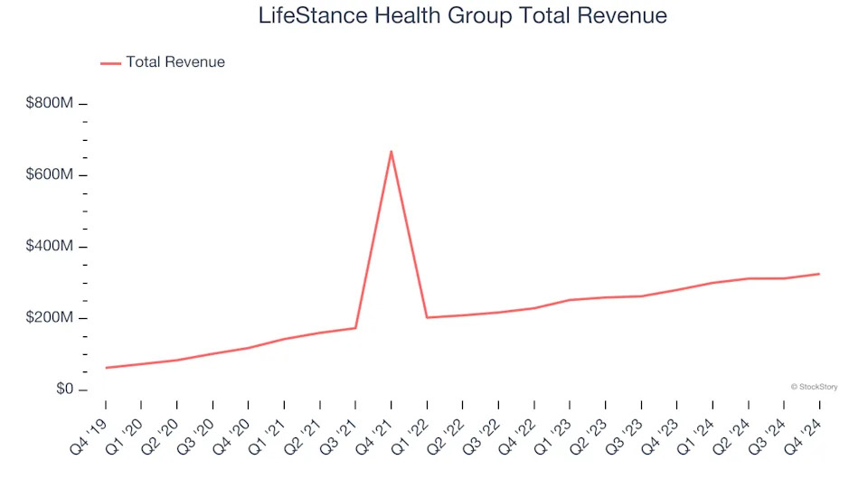The width and height of the screenshot is (868, 488).
Task: Click the Q3 '21 x-axis label
Action: pyautogui.click(x=338, y=436)
